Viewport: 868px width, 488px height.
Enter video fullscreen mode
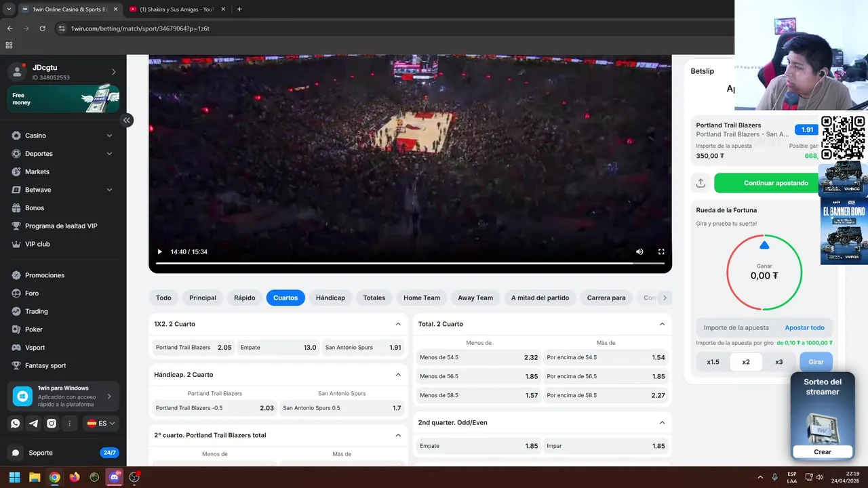[x=661, y=252]
